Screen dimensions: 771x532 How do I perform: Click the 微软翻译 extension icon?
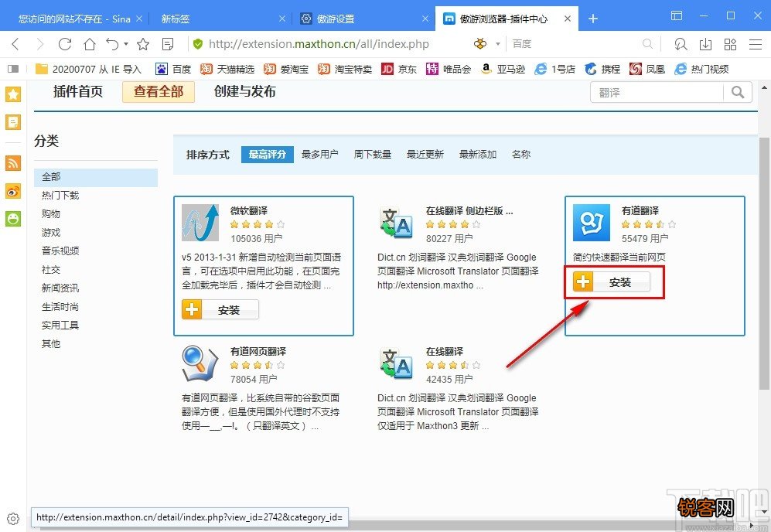pos(200,223)
